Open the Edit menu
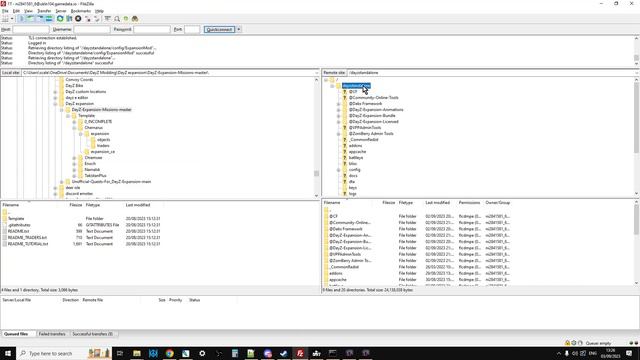 pyautogui.click(x=16, y=11)
